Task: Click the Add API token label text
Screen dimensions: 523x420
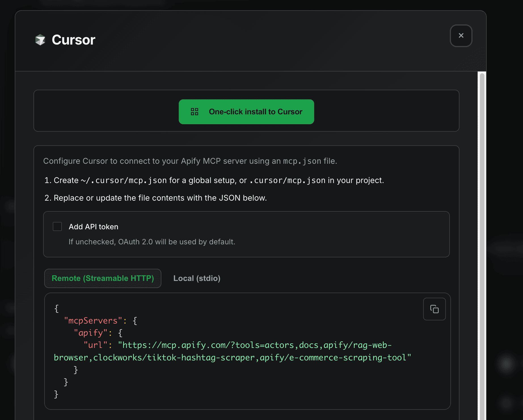Action: pos(93,226)
